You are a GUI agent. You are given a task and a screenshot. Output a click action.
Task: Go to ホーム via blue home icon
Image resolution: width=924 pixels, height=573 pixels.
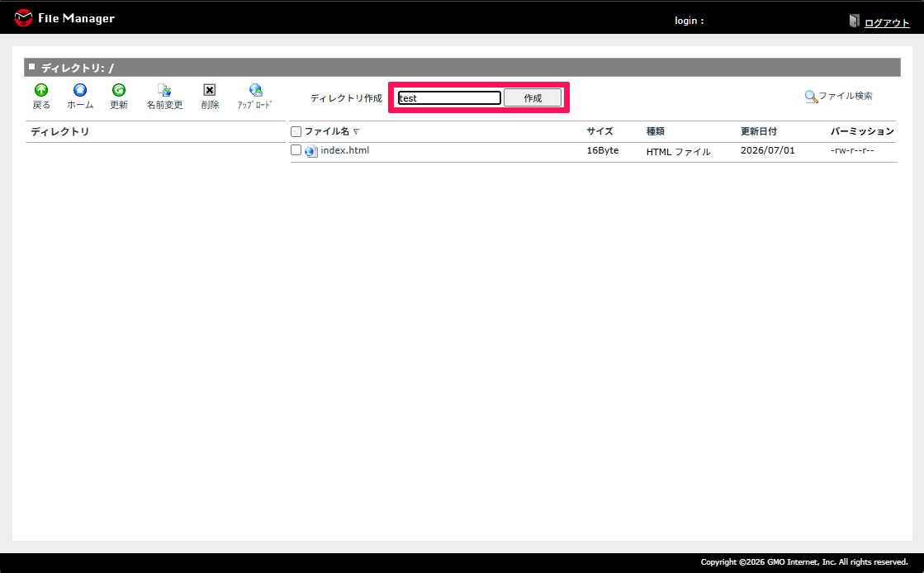[x=80, y=90]
